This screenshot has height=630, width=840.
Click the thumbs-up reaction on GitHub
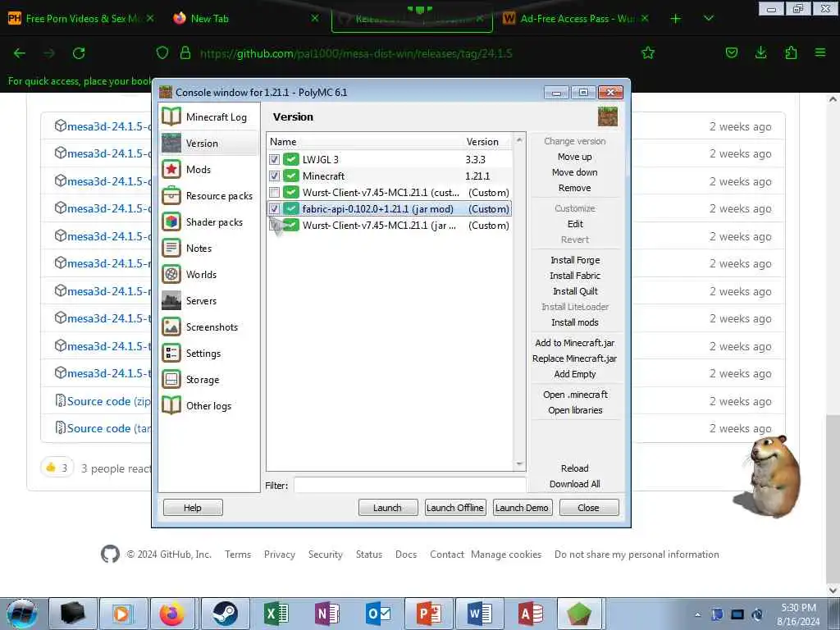tap(57, 468)
